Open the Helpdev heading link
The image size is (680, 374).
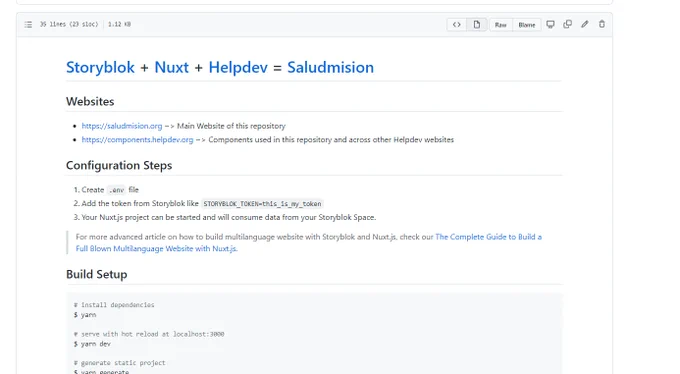click(x=238, y=67)
